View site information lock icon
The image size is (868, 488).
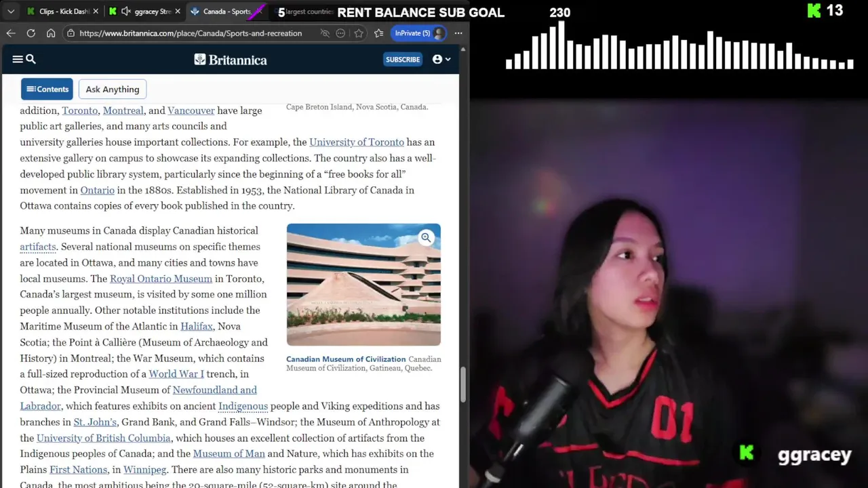[x=71, y=33]
